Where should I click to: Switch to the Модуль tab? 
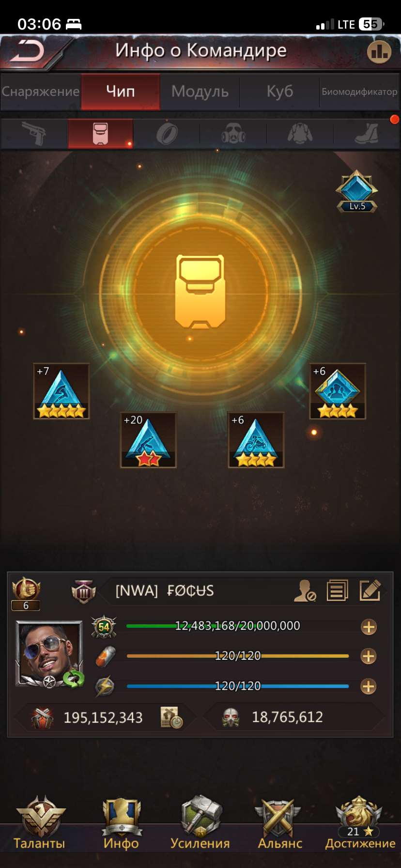(x=200, y=91)
